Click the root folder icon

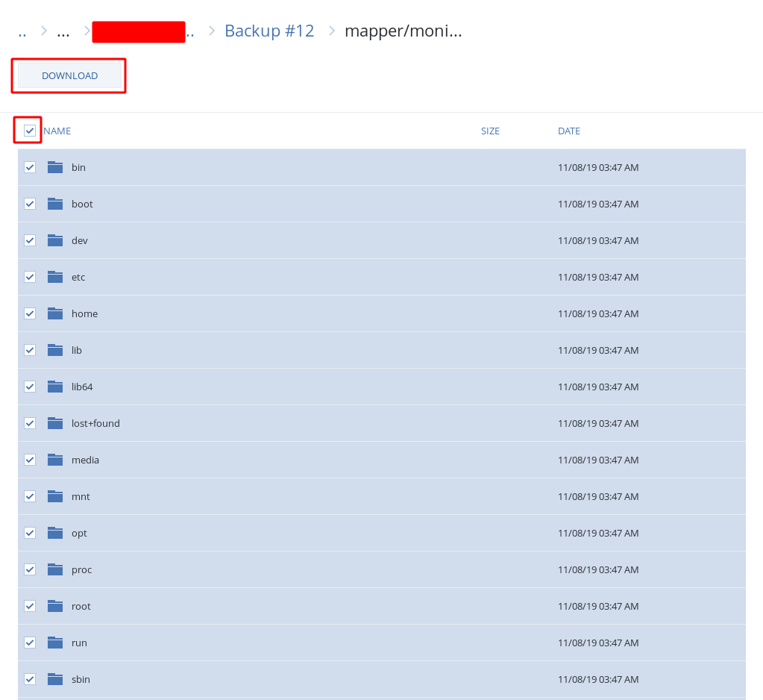coord(55,606)
